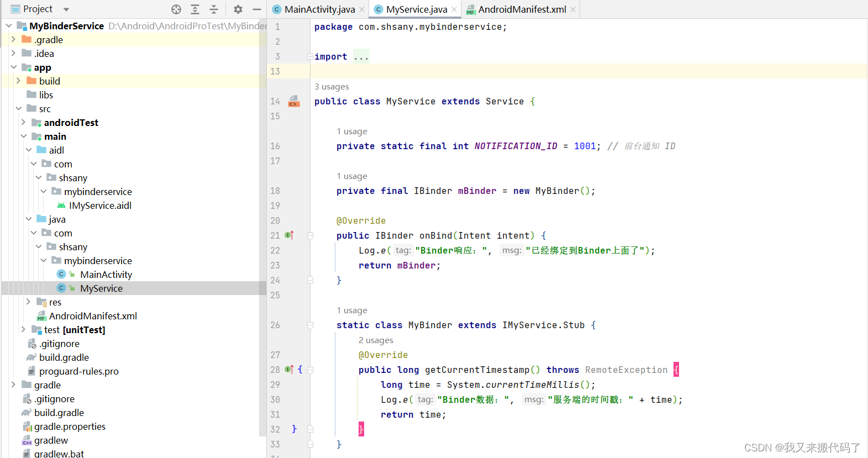Select root .gitignore file
This screenshot has height=458, width=868.
click(54, 399)
